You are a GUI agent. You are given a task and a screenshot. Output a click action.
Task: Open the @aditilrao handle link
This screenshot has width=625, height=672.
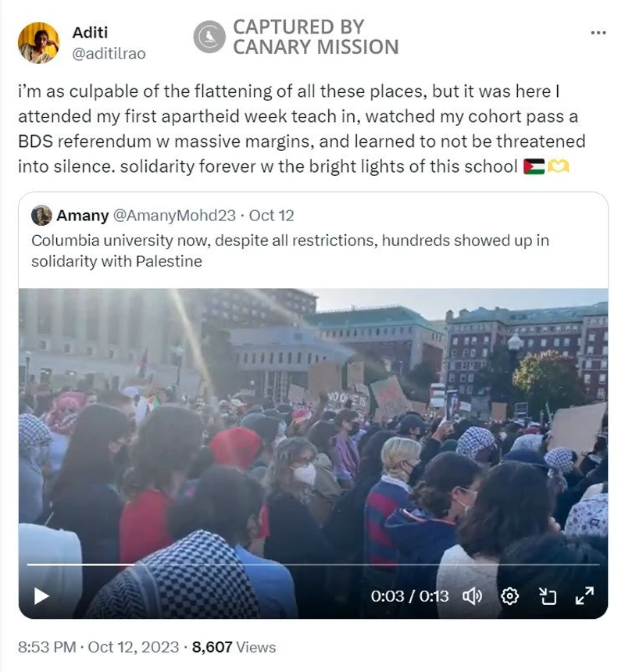pyautogui.click(x=109, y=54)
